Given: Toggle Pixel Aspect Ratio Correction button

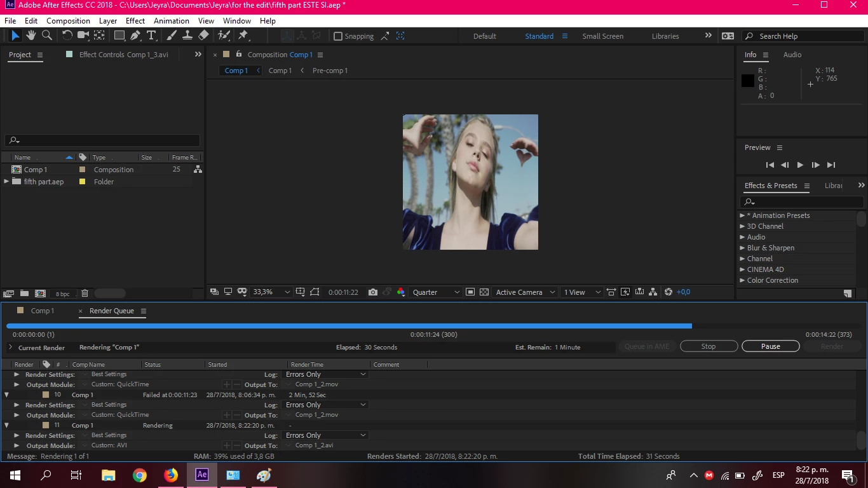Looking at the screenshot, I should point(611,292).
